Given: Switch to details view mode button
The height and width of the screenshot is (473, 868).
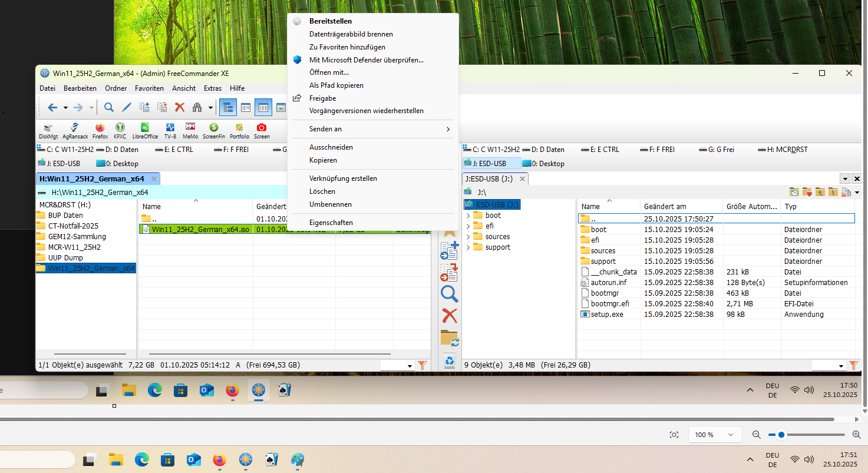Looking at the screenshot, I should tap(263, 107).
